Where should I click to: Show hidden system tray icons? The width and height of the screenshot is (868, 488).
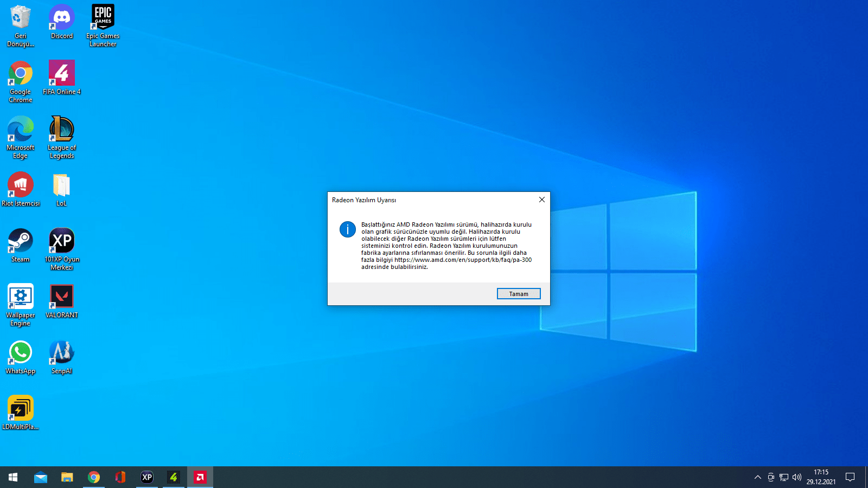pos(758,477)
